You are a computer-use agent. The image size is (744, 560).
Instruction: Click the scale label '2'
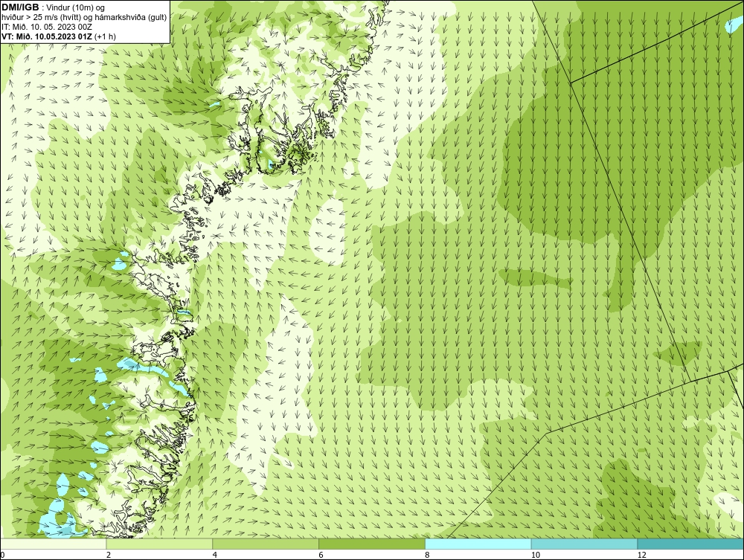tap(109, 555)
